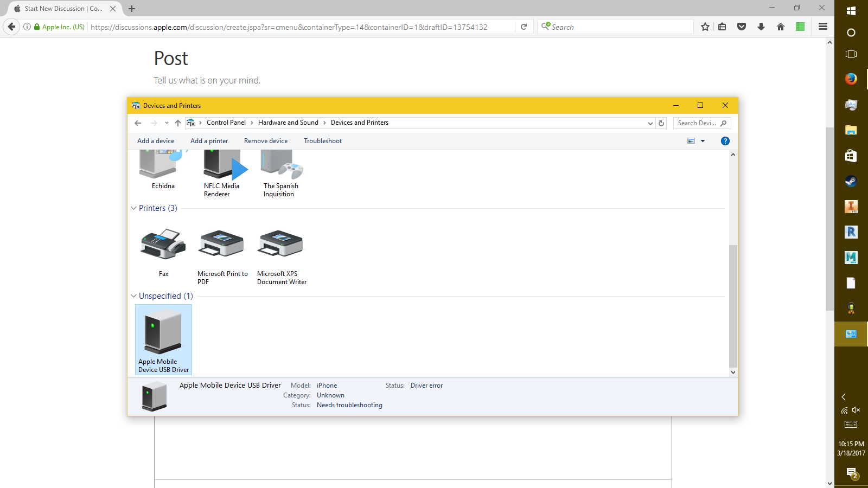Viewport: 868px width, 488px height.
Task: Click Troubleshoot in the toolbar
Action: coord(323,141)
